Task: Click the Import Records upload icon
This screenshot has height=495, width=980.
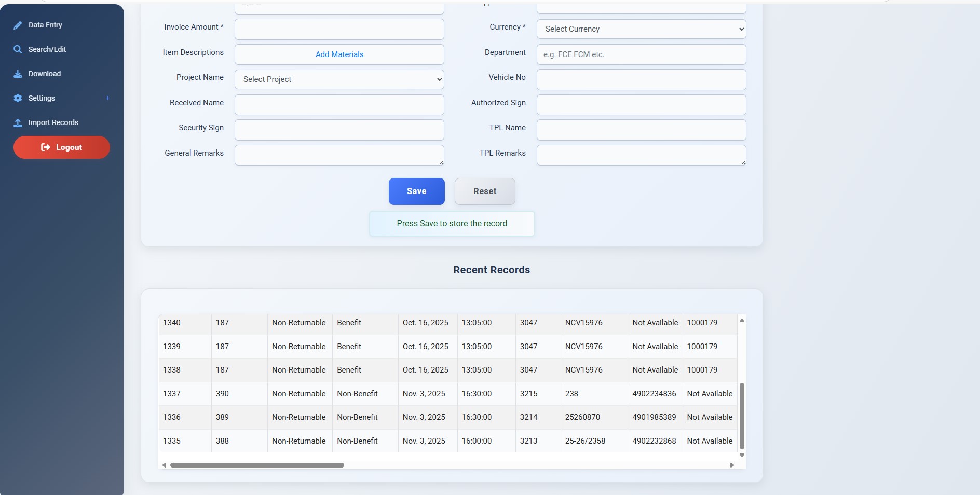Action: coord(18,123)
